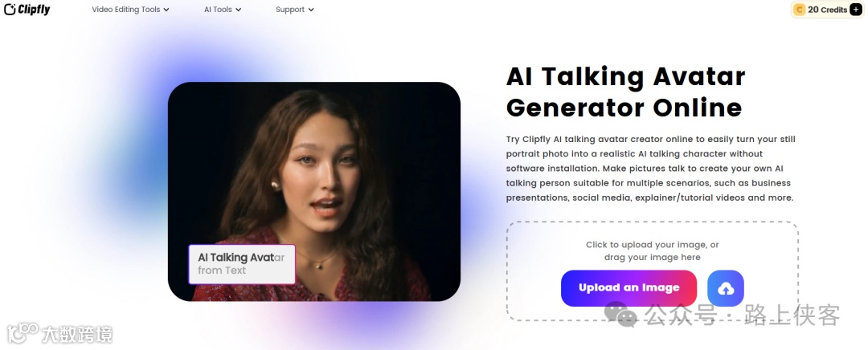The height and width of the screenshot is (350, 868).
Task: Click inside the dashed upload drop zone
Action: (x=652, y=271)
